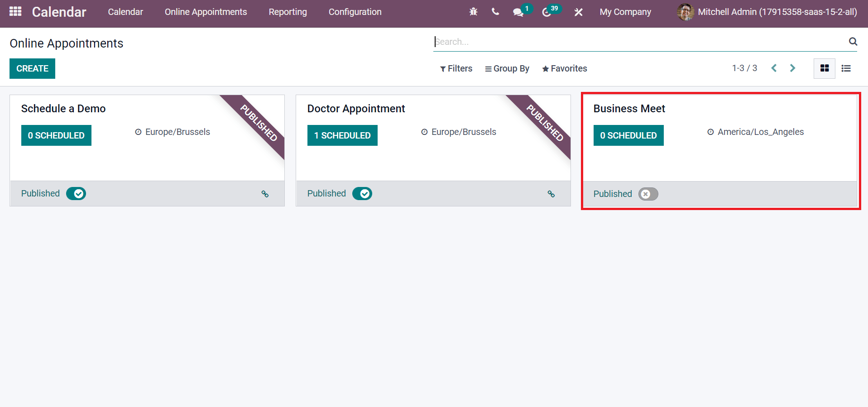Image resolution: width=868 pixels, height=407 pixels.
Task: Switch to kanban view
Action: coord(825,68)
